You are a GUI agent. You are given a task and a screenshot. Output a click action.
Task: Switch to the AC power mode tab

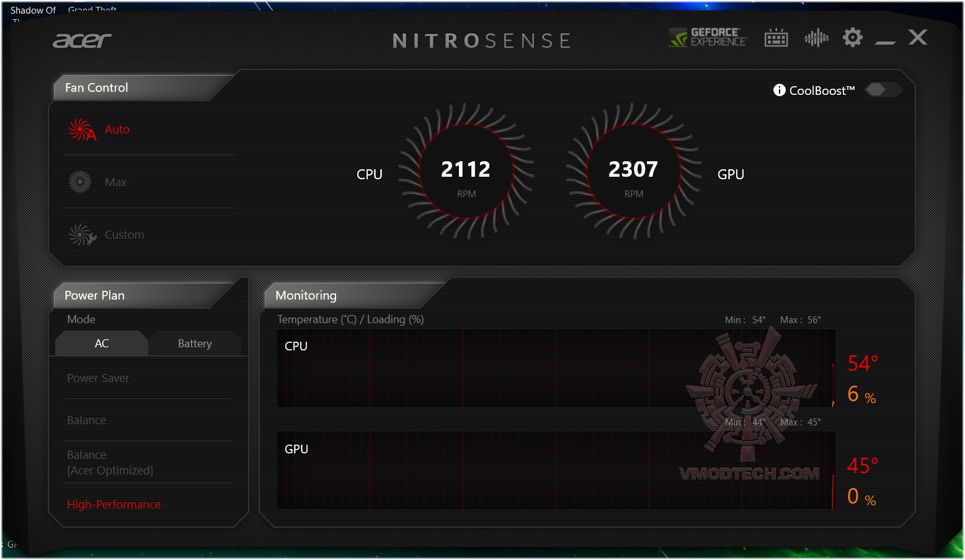[x=102, y=344]
